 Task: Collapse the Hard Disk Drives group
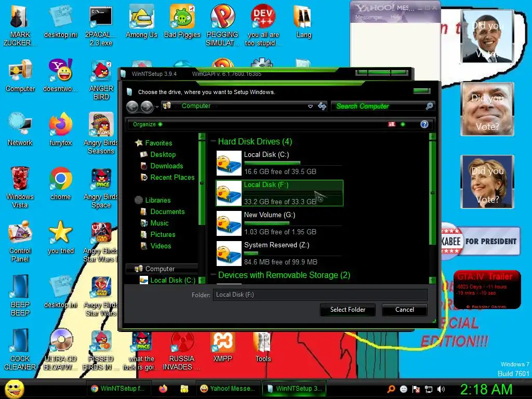tap(213, 141)
